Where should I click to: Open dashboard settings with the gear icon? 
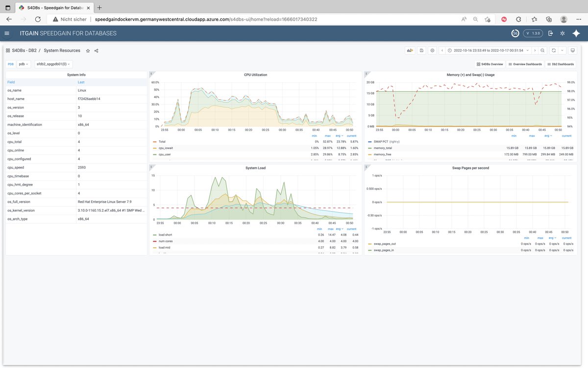tap(432, 50)
